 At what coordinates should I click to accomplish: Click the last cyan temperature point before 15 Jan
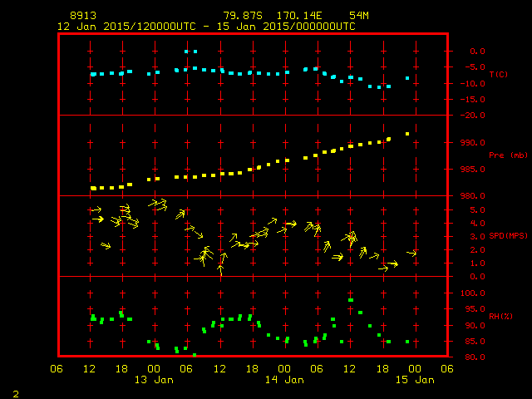(x=407, y=78)
